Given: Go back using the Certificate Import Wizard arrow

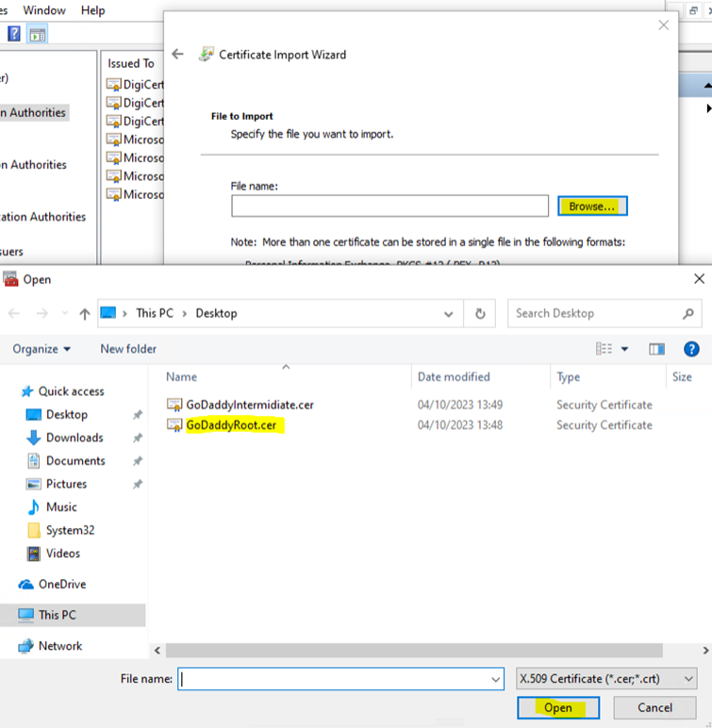Looking at the screenshot, I should click(x=177, y=55).
